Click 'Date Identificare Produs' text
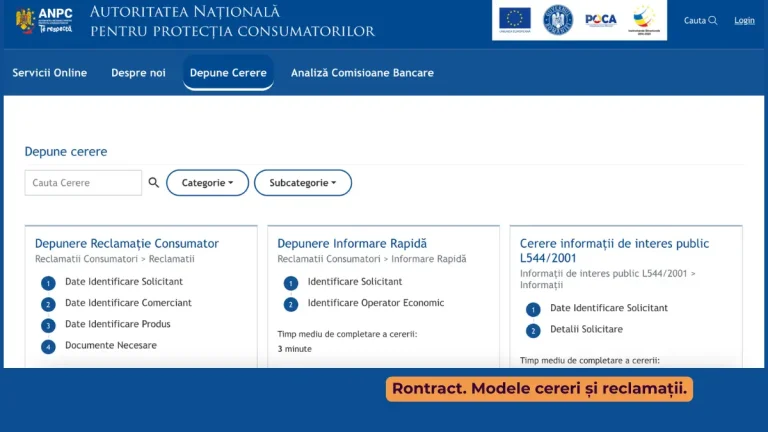768x432 pixels. (x=118, y=324)
